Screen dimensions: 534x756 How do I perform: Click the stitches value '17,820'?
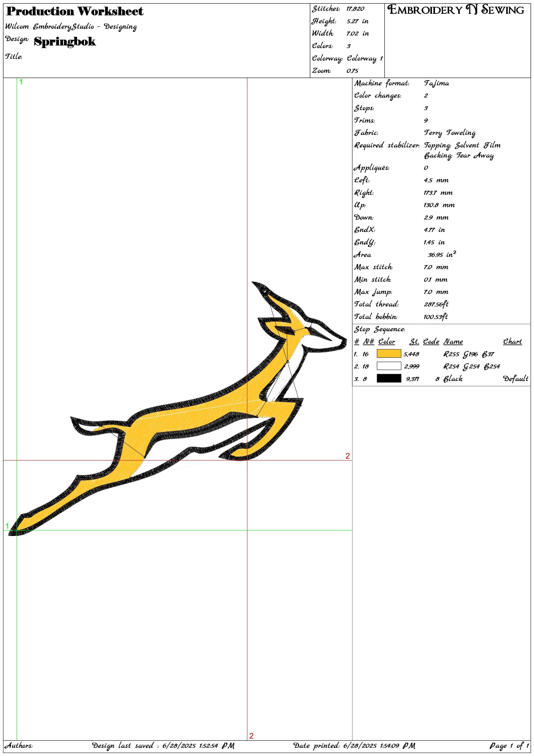point(355,9)
